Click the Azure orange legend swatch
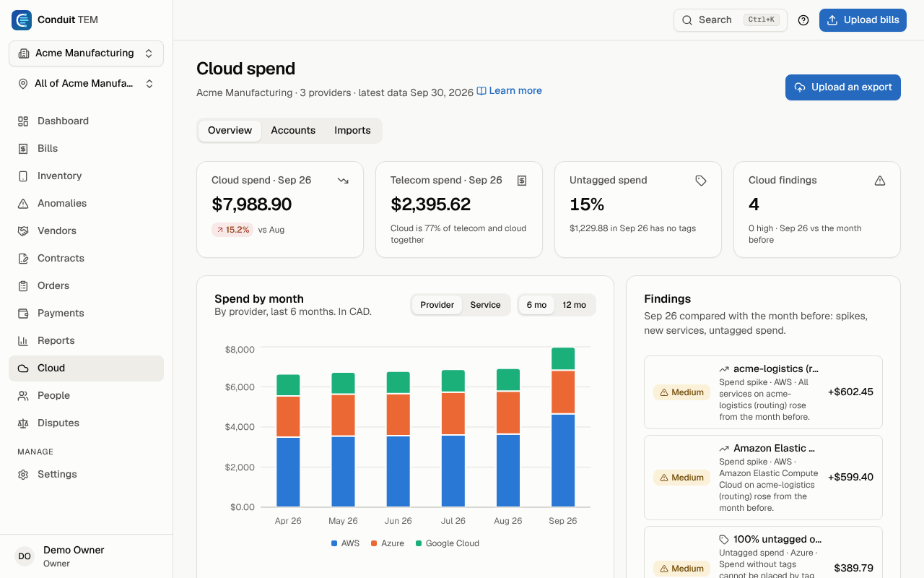The image size is (924, 578). pyautogui.click(x=374, y=543)
